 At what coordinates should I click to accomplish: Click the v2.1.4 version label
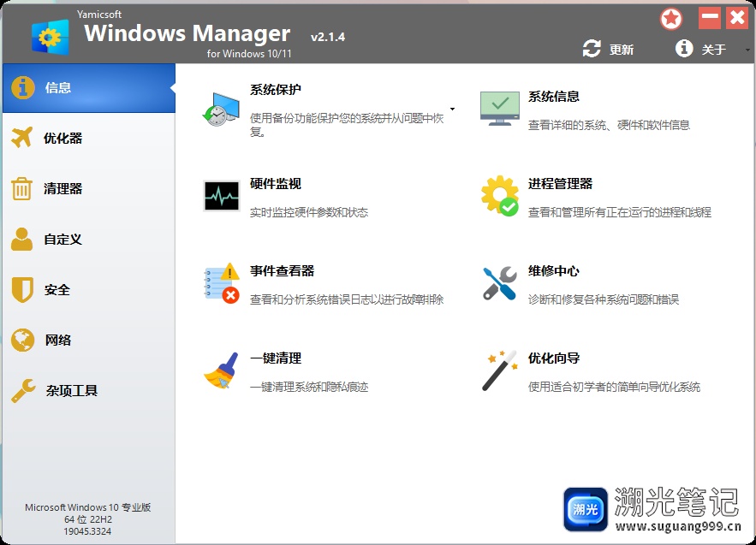pos(328,37)
